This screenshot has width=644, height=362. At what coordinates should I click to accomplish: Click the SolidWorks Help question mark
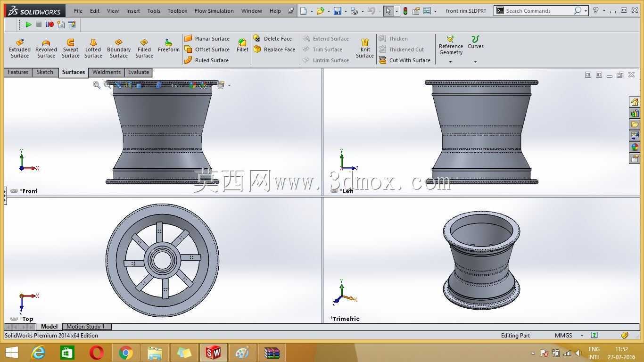(x=595, y=10)
